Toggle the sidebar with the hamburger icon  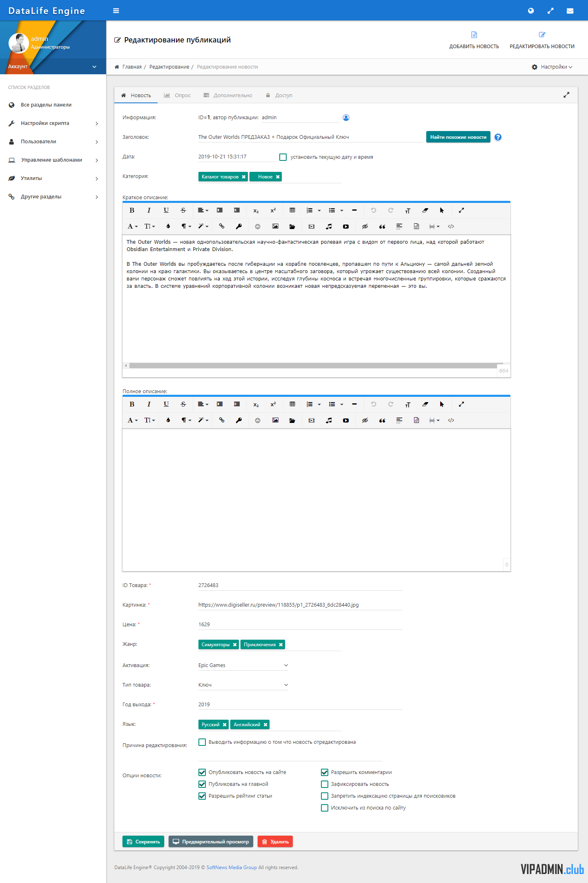(116, 11)
